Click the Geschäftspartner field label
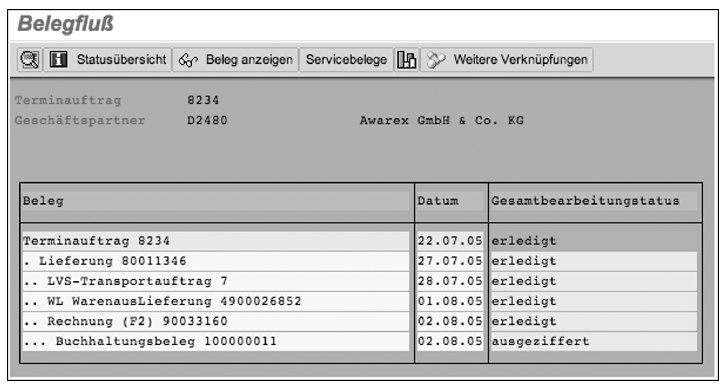This screenshot has width=722, height=386. tap(80, 121)
